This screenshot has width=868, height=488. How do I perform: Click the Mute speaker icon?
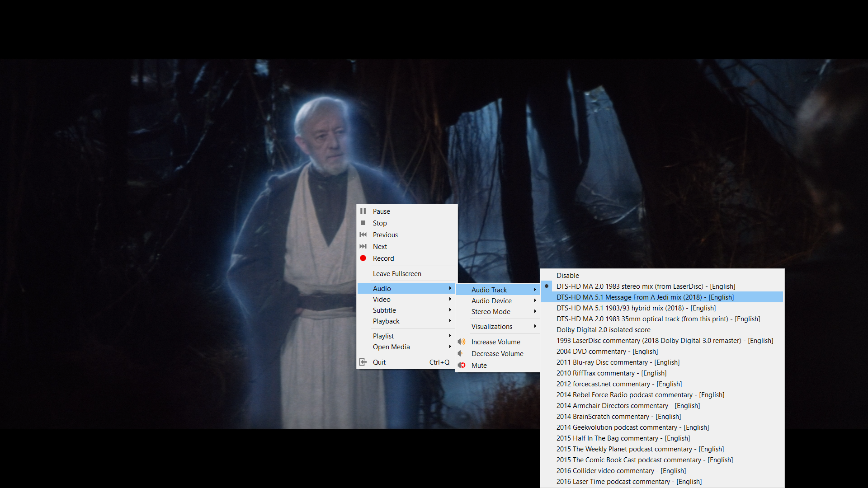click(462, 365)
